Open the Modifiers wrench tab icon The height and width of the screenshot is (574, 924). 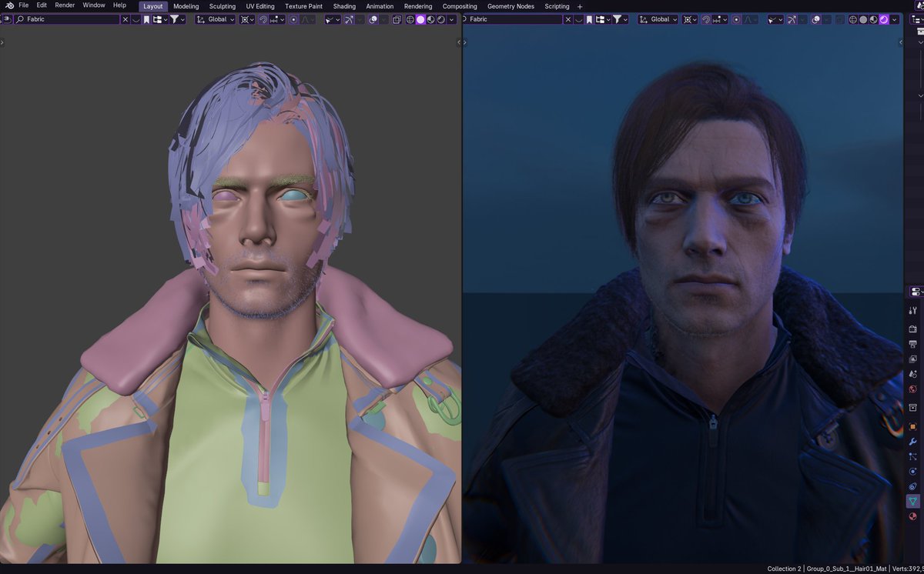[x=912, y=442]
